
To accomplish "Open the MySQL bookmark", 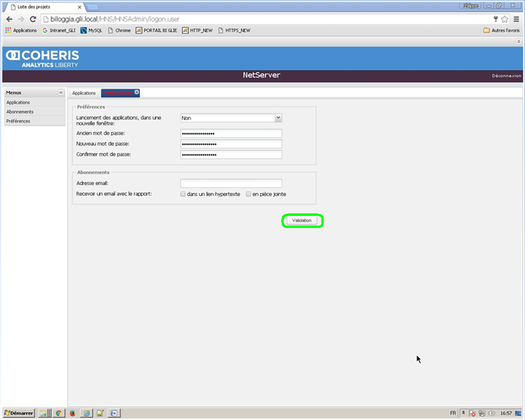I will [x=91, y=30].
